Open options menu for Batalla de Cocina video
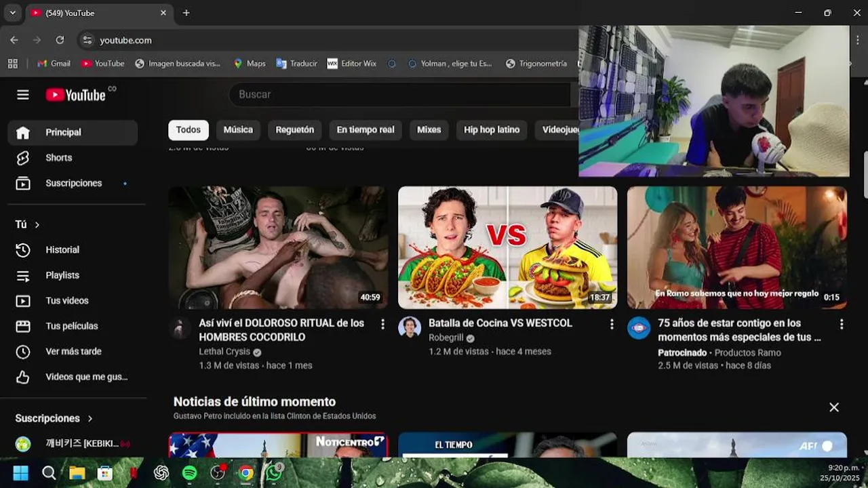868x488 pixels. click(x=612, y=324)
